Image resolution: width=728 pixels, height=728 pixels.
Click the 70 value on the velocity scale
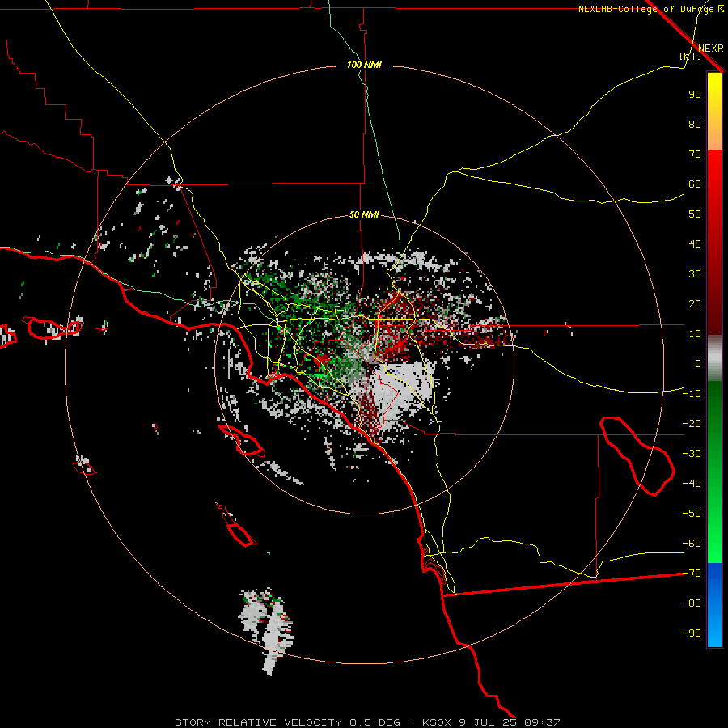click(x=695, y=154)
